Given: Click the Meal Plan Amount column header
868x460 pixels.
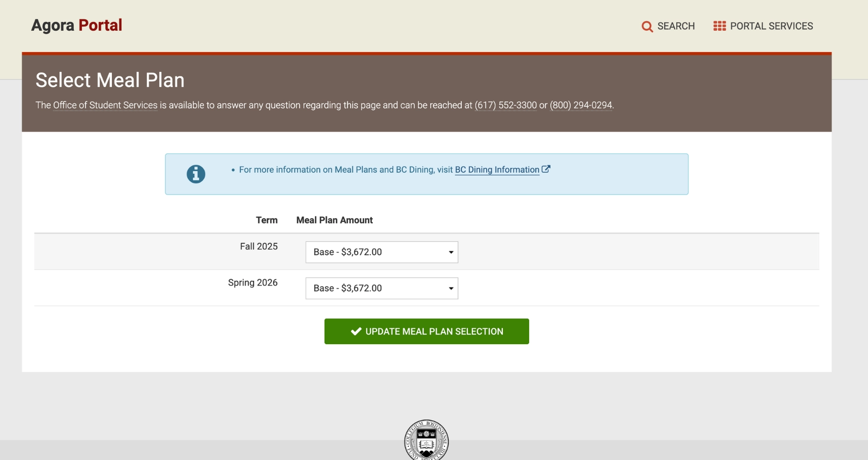Looking at the screenshot, I should [334, 220].
